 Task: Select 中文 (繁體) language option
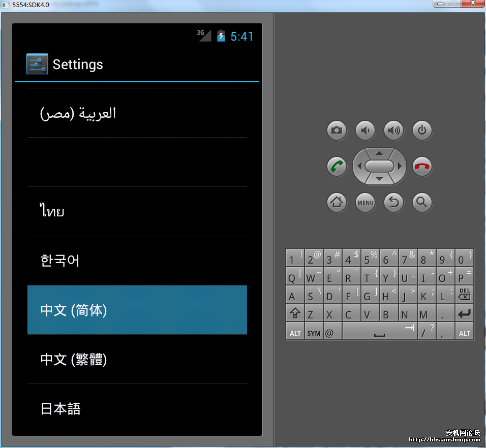pos(137,359)
